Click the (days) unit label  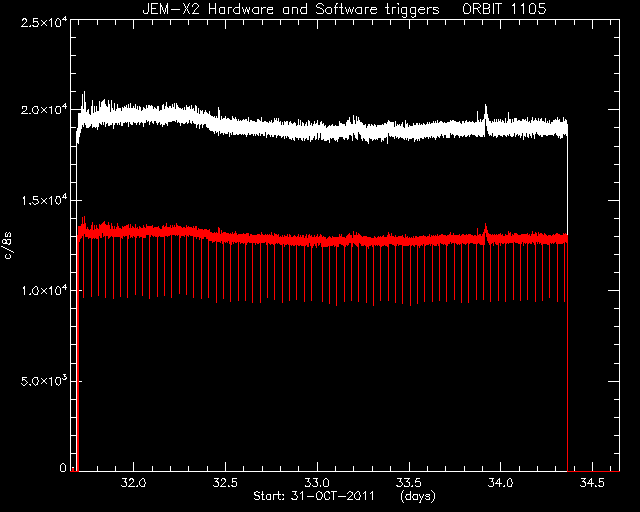[418, 496]
